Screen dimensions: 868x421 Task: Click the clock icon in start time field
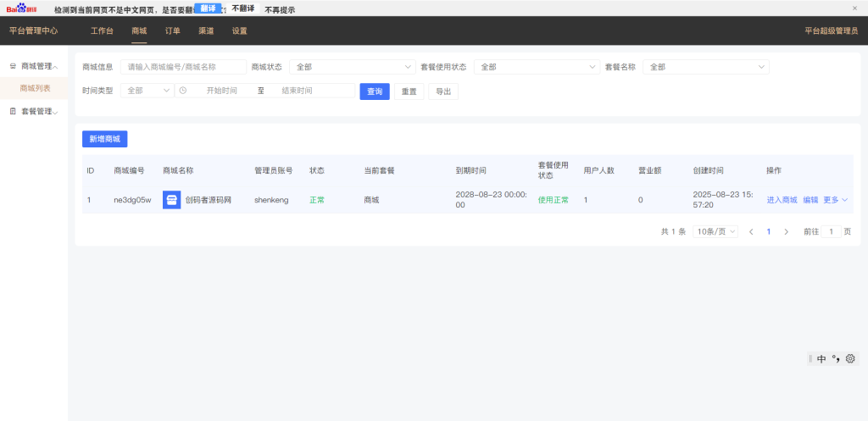183,91
